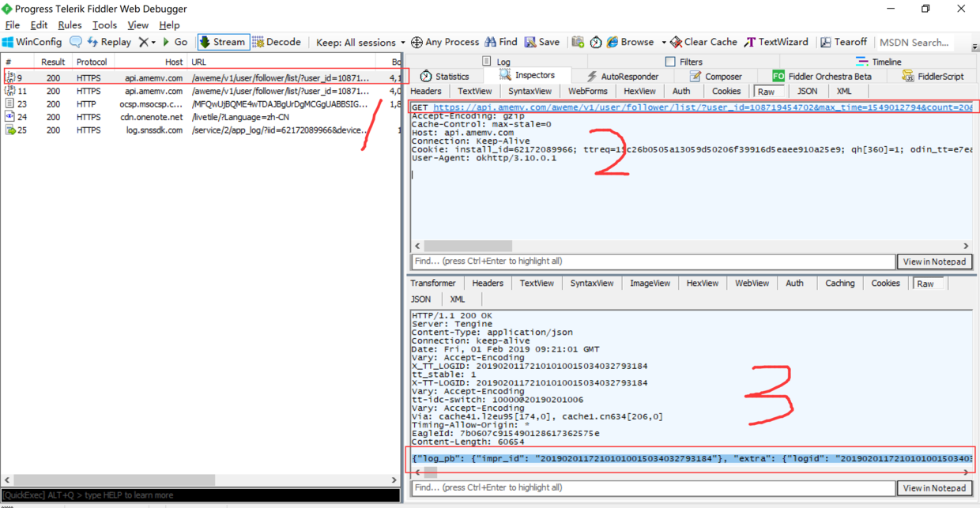Select request Headers inspector tab

[x=426, y=91]
